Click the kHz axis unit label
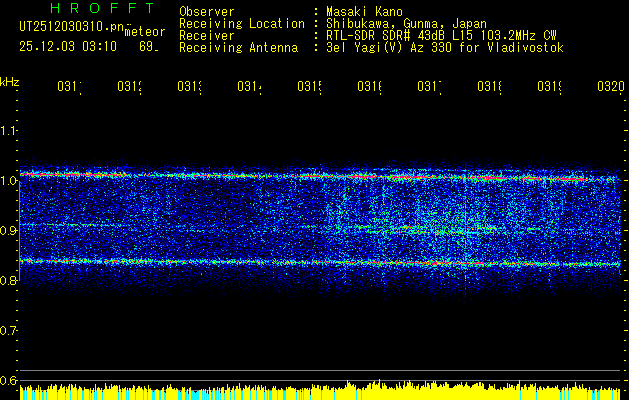 [x=10, y=83]
